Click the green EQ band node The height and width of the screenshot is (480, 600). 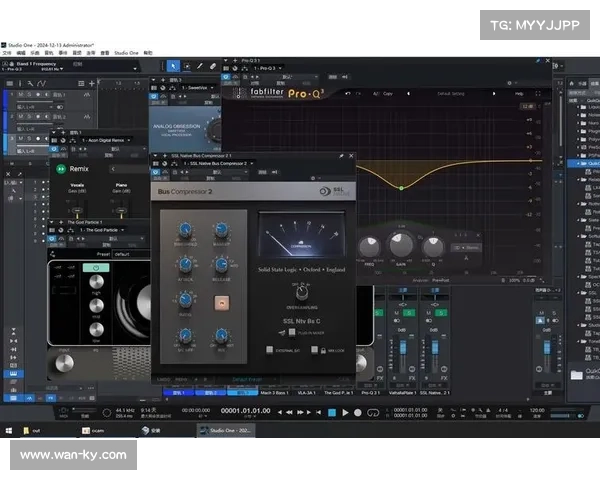tap(401, 187)
